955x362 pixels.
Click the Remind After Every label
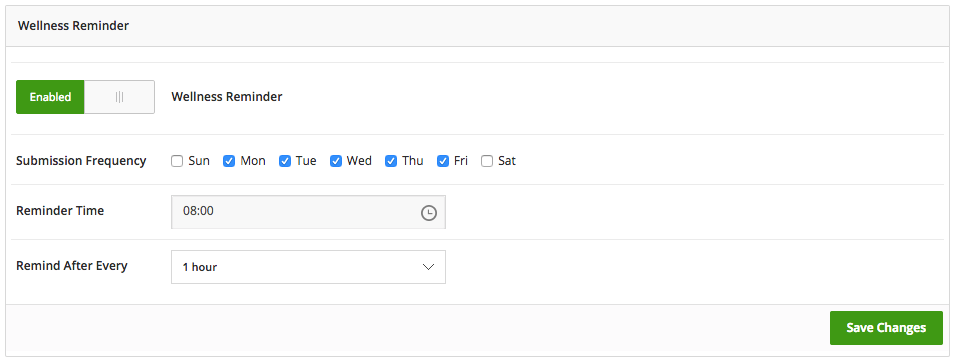[71, 266]
